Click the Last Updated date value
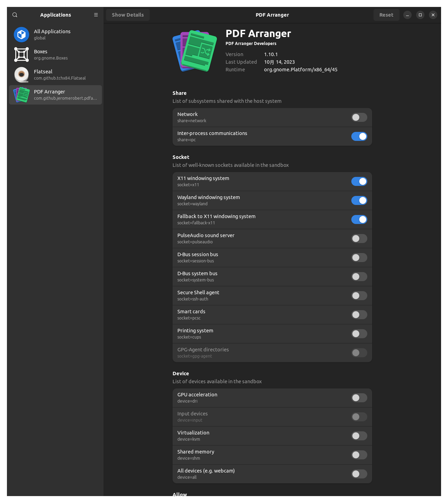Image resolution: width=448 pixels, height=503 pixels. [x=279, y=62]
